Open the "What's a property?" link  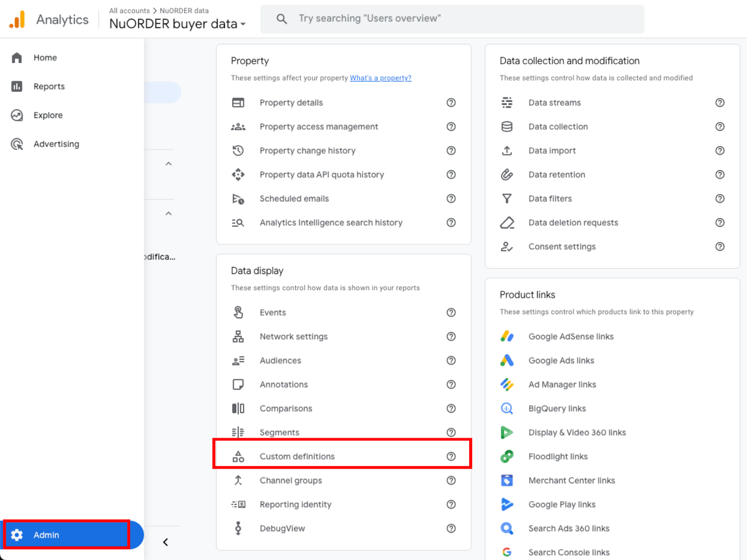click(x=381, y=78)
